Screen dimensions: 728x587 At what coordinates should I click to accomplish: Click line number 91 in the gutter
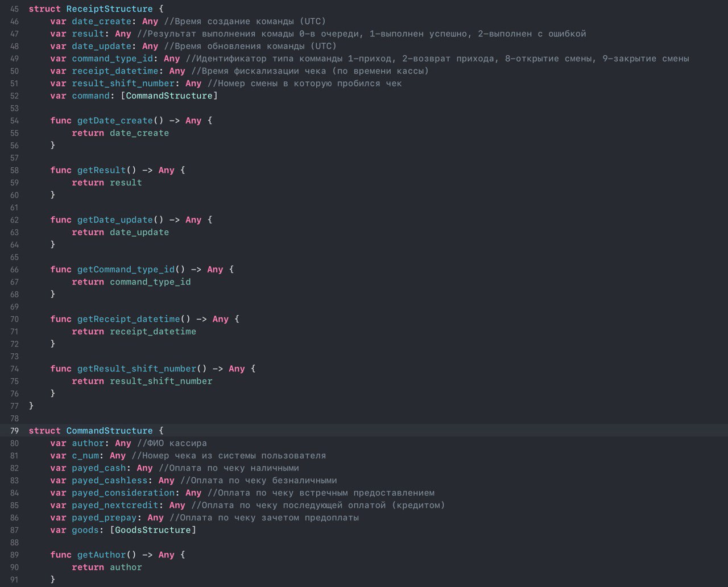[x=14, y=580]
